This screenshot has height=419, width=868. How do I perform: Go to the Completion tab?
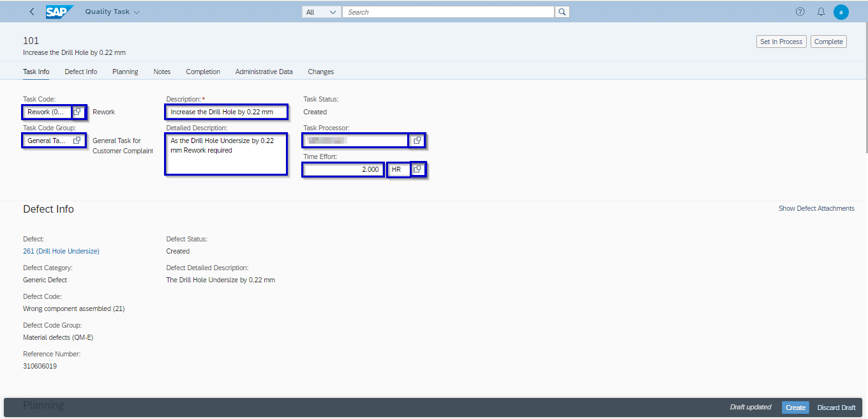[x=203, y=72]
